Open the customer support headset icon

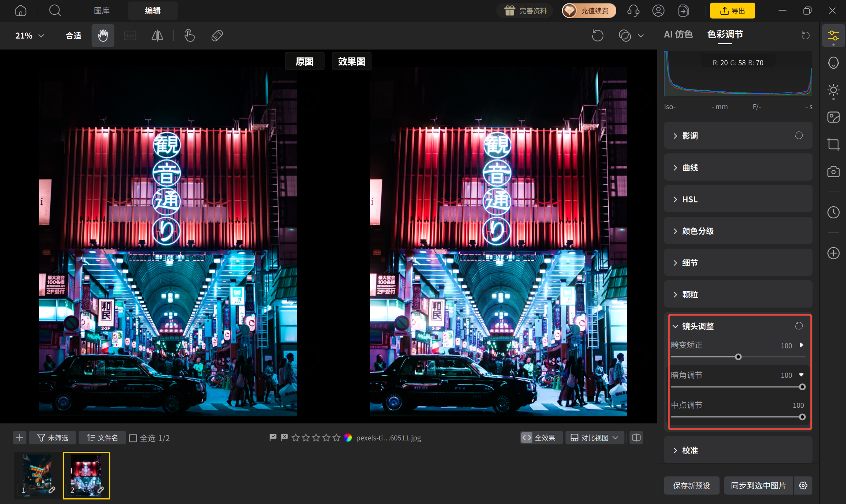tap(633, 11)
